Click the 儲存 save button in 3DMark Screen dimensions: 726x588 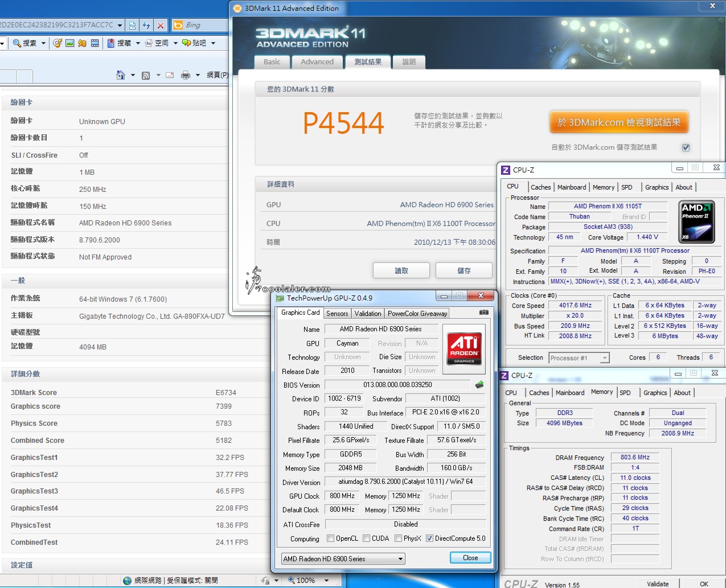pos(464,271)
